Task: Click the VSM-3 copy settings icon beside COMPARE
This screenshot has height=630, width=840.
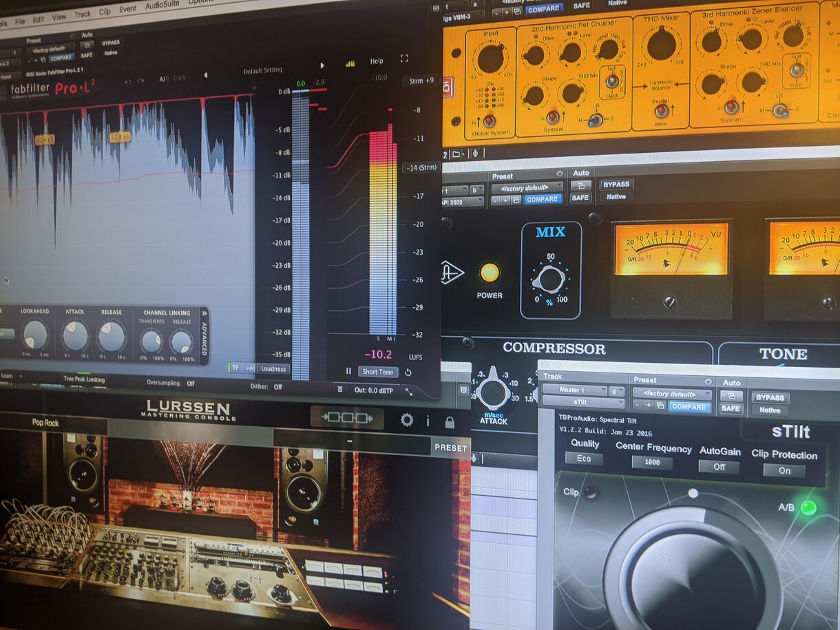Action: pos(517,11)
